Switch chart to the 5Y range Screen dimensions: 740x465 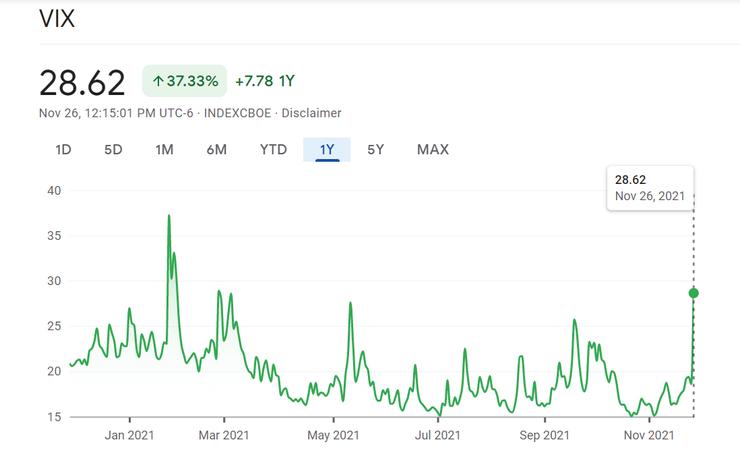pos(375,150)
